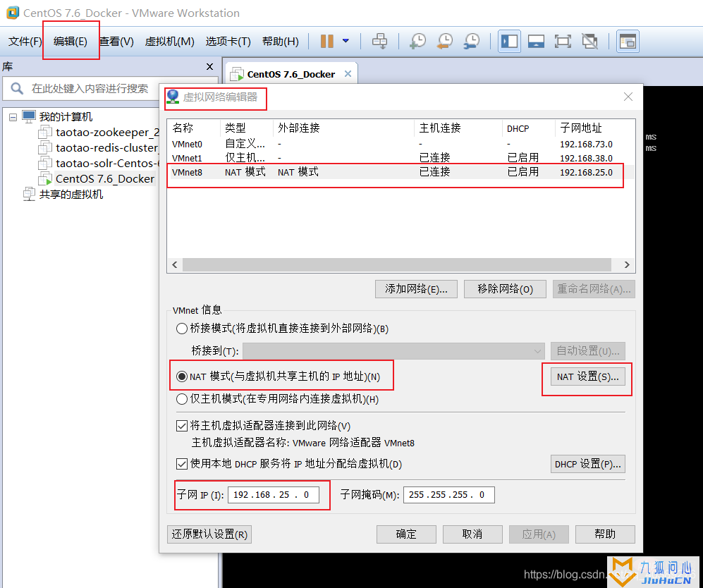Open the 编辑(E) menu
Image resolution: width=703 pixels, height=588 pixels.
point(71,41)
